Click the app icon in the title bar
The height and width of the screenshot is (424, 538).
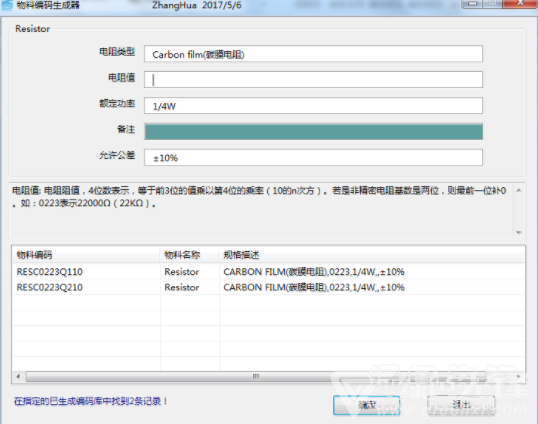7,4
